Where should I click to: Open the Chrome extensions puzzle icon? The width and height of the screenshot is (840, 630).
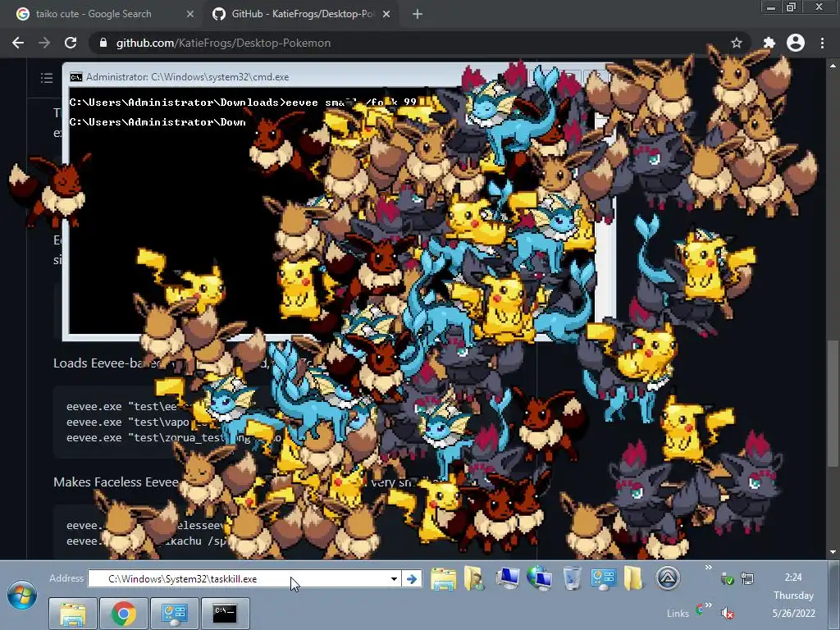click(x=769, y=43)
